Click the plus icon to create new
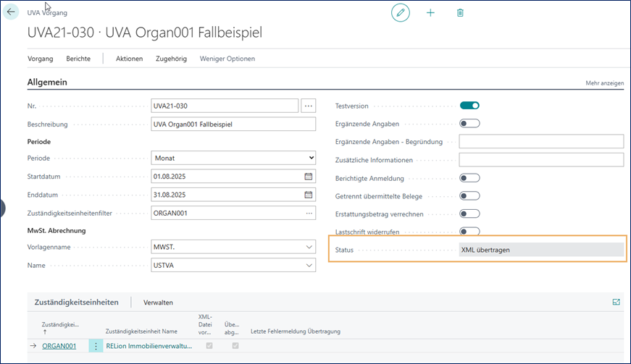Image resolution: width=631 pixels, height=364 pixels. (x=430, y=13)
